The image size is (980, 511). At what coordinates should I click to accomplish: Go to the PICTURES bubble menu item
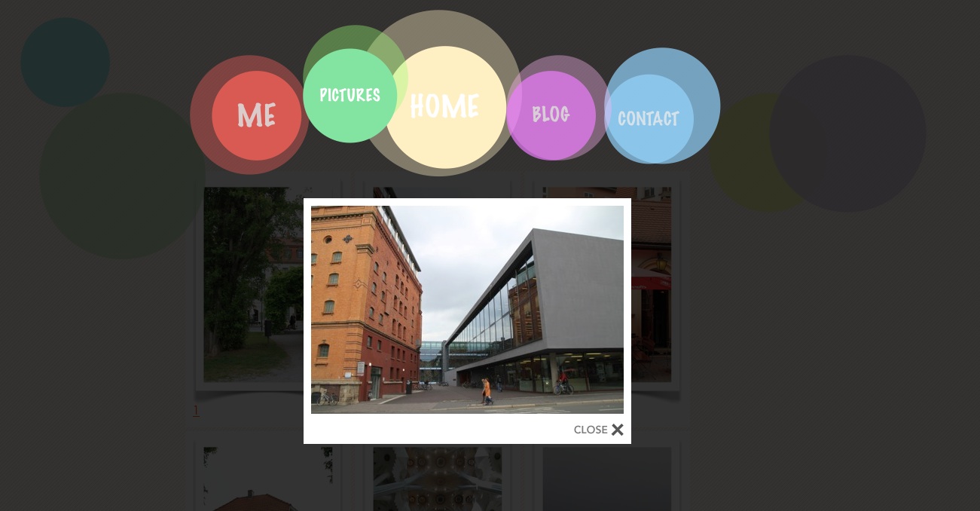point(350,95)
